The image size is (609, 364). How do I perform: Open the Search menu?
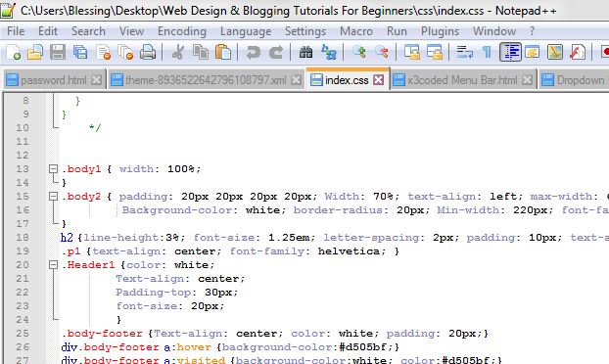pyautogui.click(x=88, y=31)
